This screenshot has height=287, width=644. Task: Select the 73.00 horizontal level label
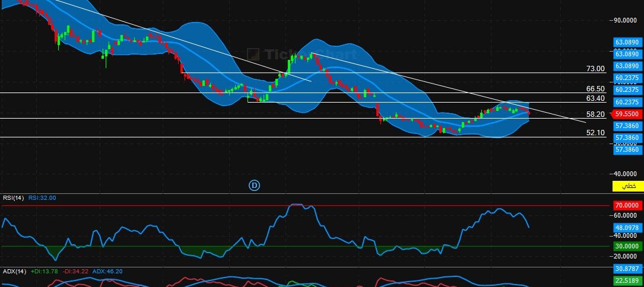pos(595,69)
